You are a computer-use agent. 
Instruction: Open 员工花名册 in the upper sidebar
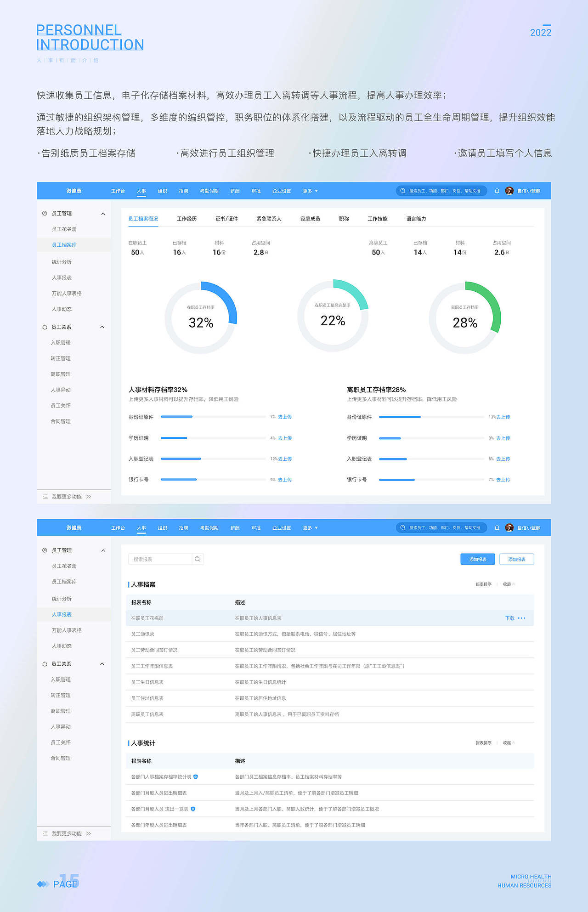click(x=64, y=229)
